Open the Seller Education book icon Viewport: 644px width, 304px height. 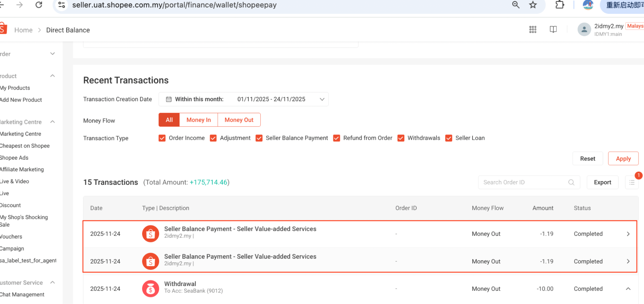pos(553,30)
